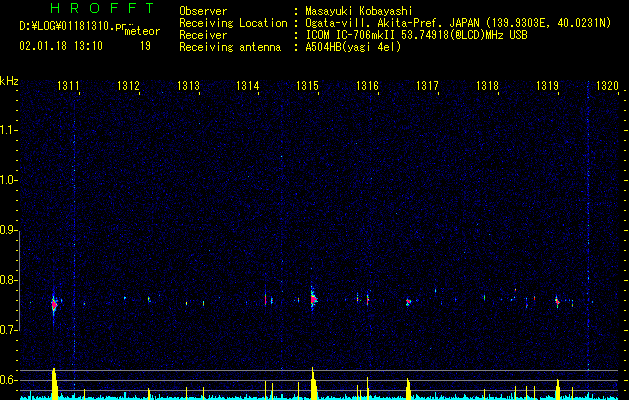Click the 1312 time axis label

[x=128, y=85]
